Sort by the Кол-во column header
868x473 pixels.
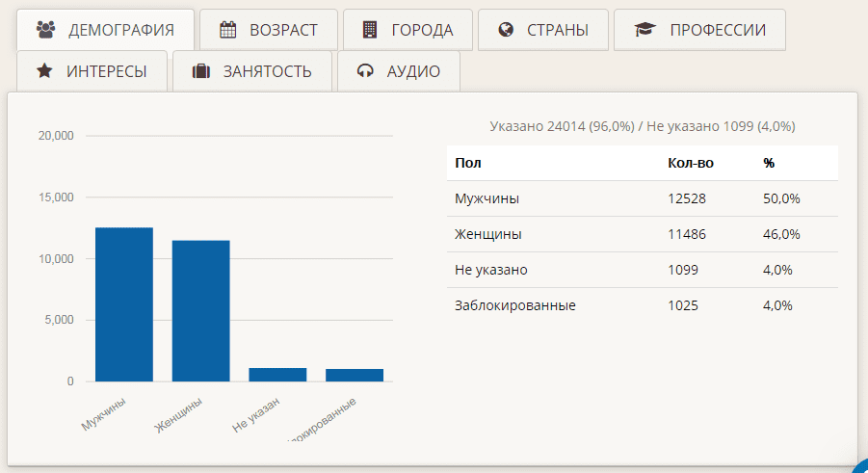690,163
